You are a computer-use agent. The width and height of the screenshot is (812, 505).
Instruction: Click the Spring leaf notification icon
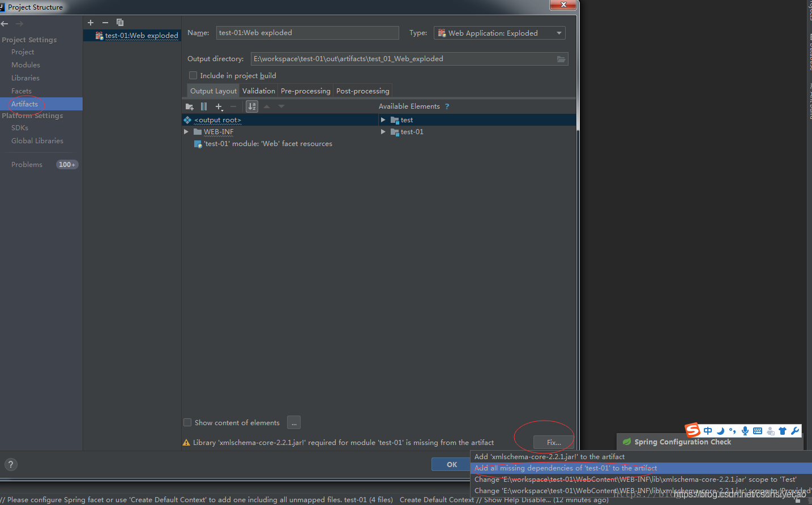click(627, 442)
